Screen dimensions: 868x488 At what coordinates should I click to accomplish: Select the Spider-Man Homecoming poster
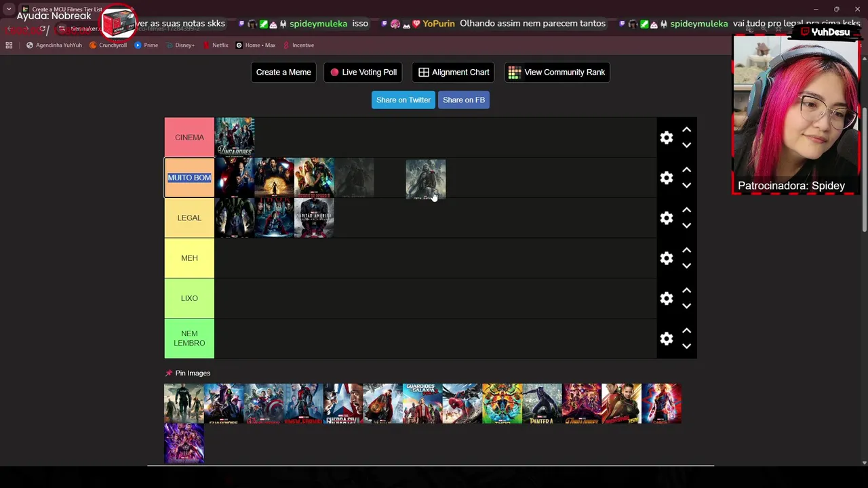tap(462, 403)
